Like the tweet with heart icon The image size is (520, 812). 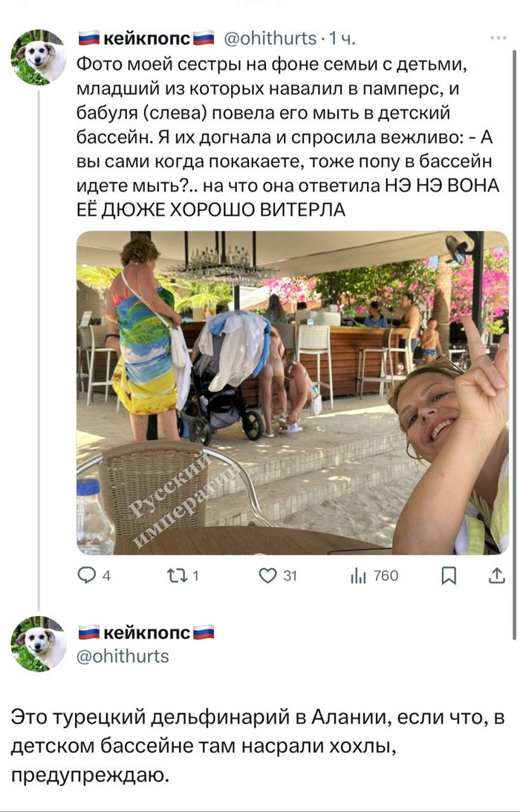click(x=267, y=575)
